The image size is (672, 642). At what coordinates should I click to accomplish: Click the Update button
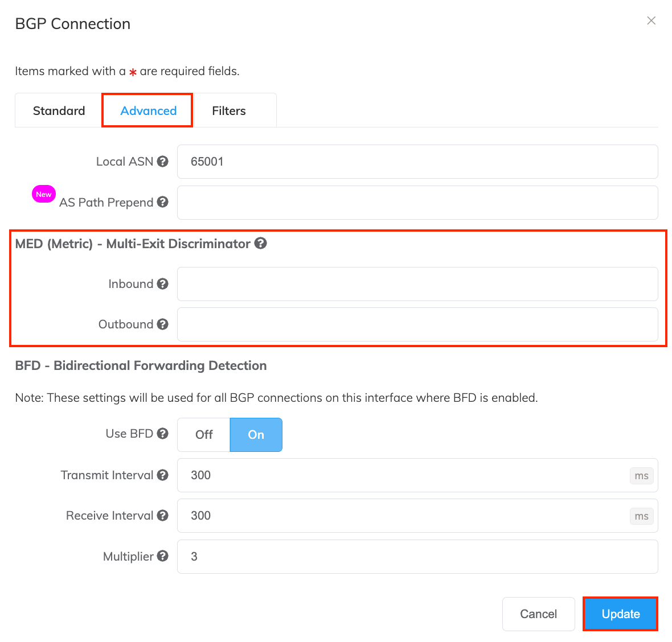pos(620,614)
